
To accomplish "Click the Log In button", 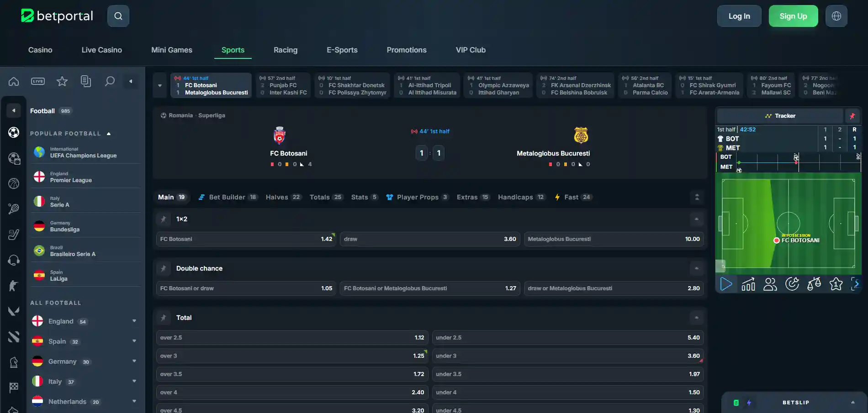I will (739, 16).
